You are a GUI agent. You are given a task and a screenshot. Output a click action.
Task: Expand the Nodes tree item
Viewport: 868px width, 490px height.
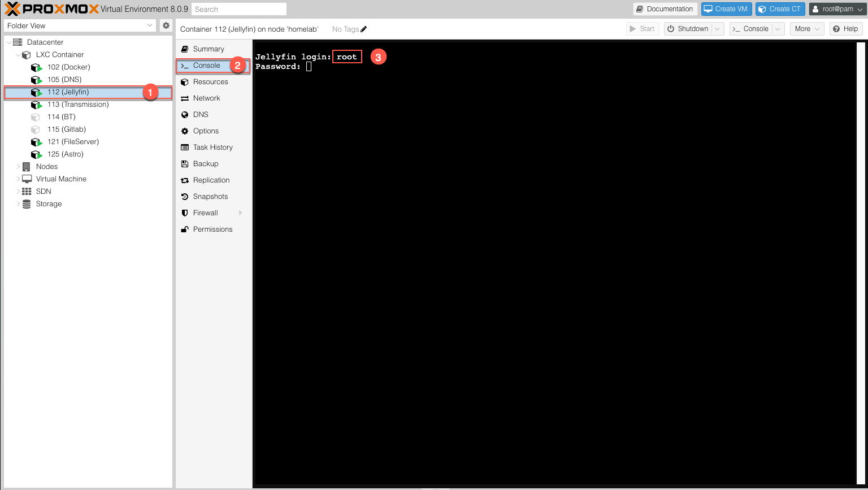[x=18, y=166]
